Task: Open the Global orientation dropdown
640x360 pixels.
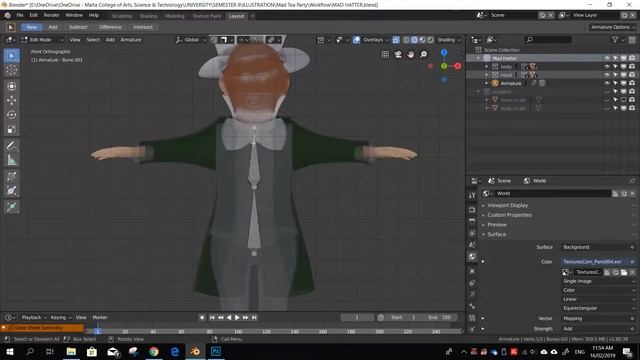Action: tap(191, 40)
